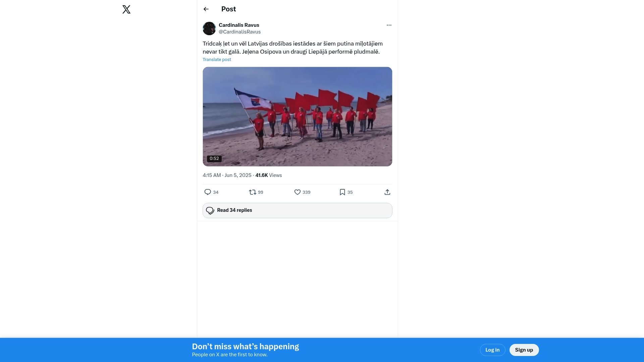The height and width of the screenshot is (362, 644).
Task: Click the chat bubbles icon in replies bar
Action: click(210, 210)
